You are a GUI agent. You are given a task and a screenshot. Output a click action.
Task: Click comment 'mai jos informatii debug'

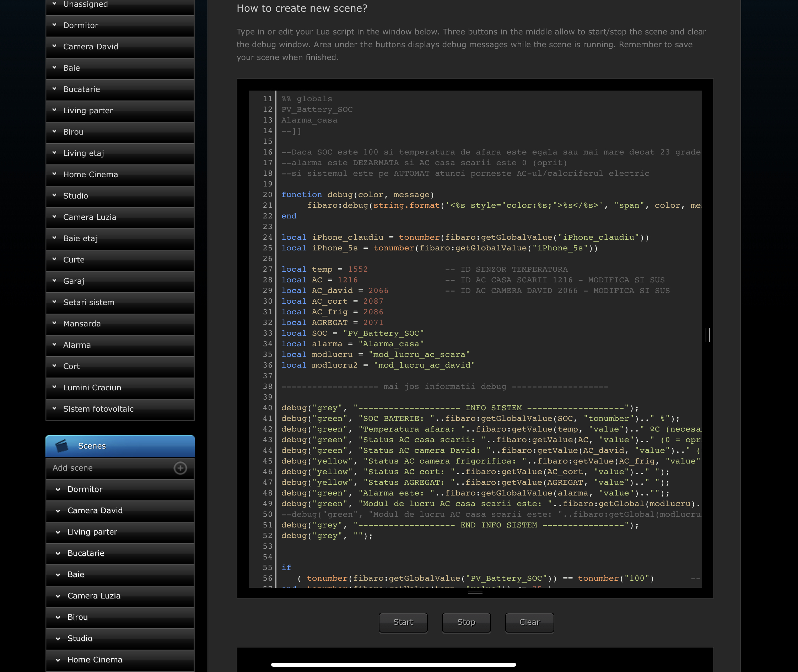coord(445,387)
